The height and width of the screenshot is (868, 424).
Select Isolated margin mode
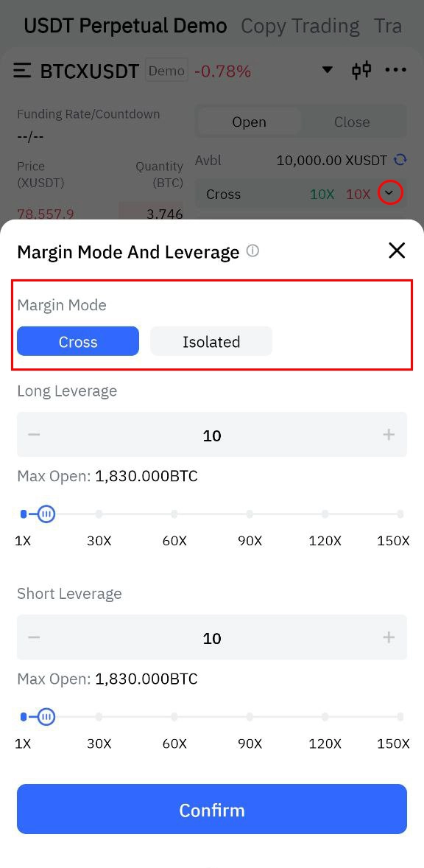pos(211,341)
